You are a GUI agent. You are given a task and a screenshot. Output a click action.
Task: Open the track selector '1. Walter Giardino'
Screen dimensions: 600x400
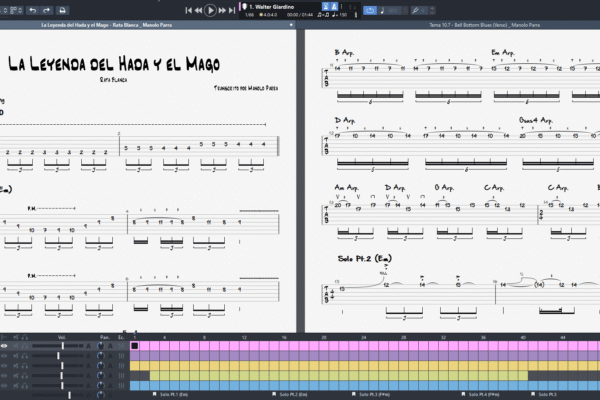[272, 7]
